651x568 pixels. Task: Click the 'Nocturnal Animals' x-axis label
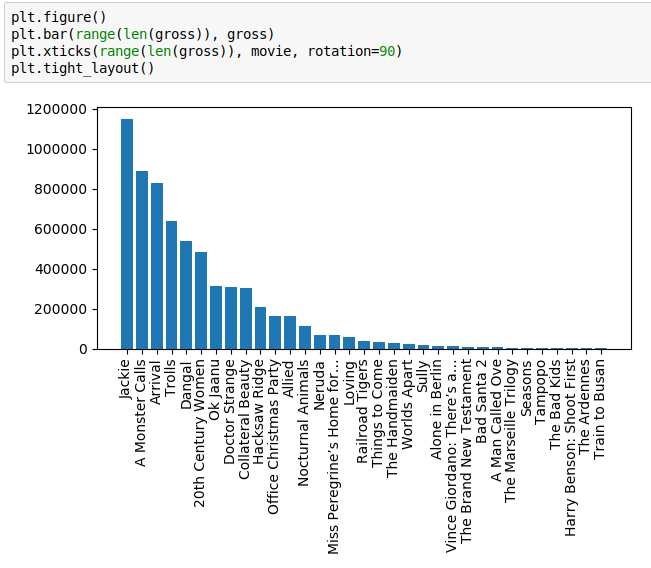(x=303, y=423)
